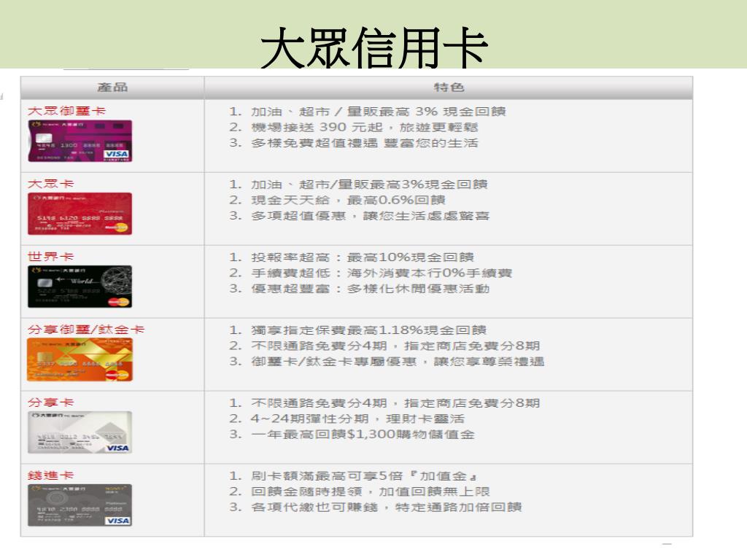
Task: Select text 回饋金隨時提領，加值回饋無上限
Action: pos(370,491)
